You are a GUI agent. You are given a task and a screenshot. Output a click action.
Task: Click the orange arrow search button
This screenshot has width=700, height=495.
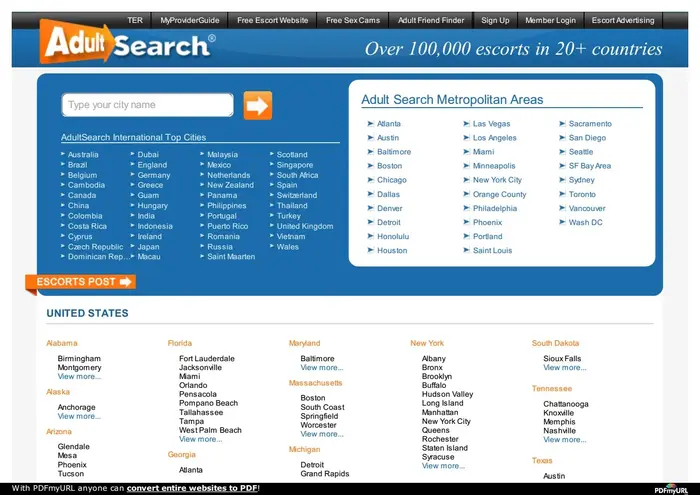point(258,106)
